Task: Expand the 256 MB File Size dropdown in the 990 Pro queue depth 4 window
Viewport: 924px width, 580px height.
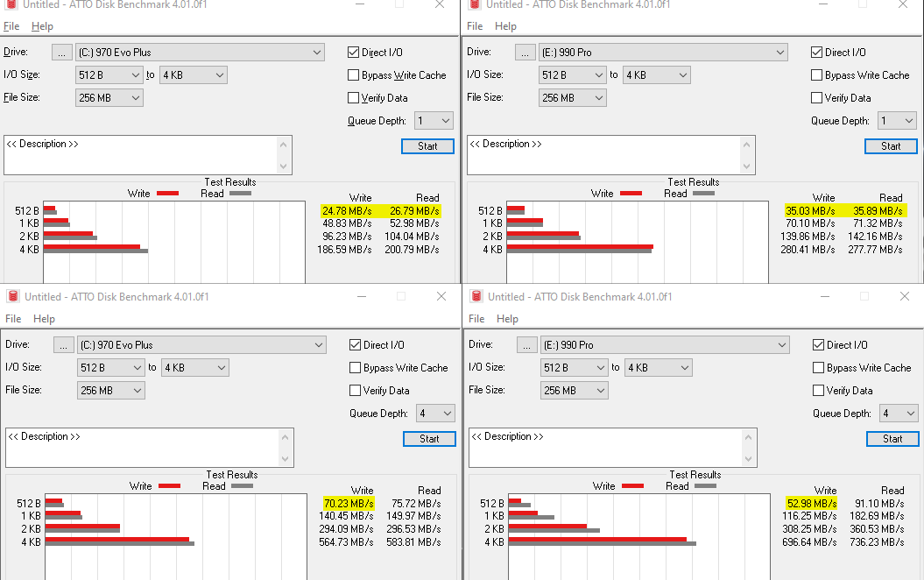Action: pos(575,391)
